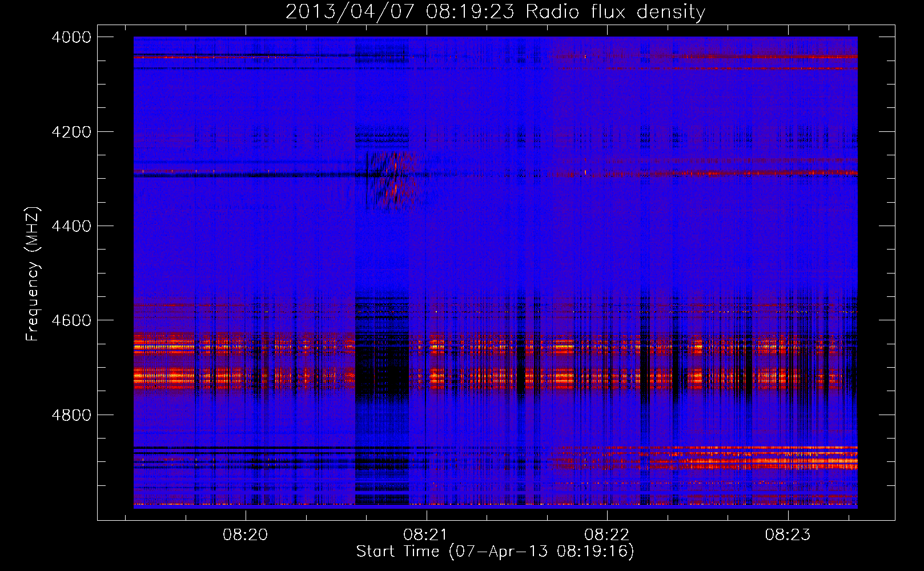Click the 08:23 time axis label

788,535
